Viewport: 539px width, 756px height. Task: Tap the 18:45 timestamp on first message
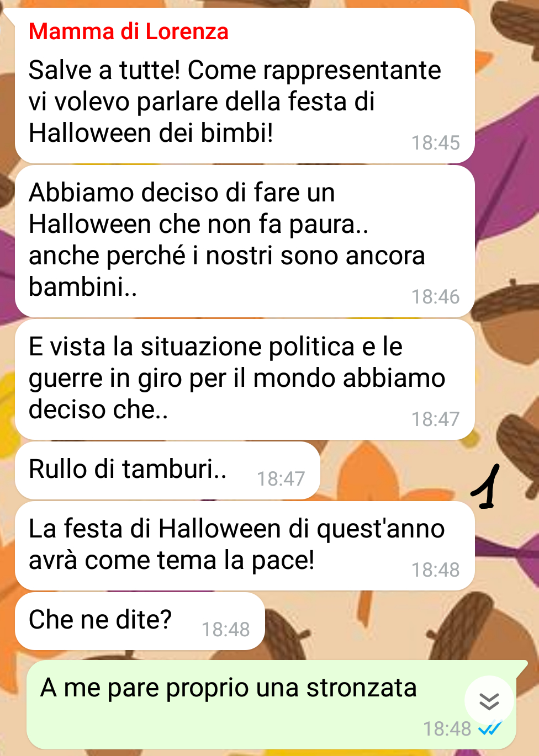pos(435,143)
